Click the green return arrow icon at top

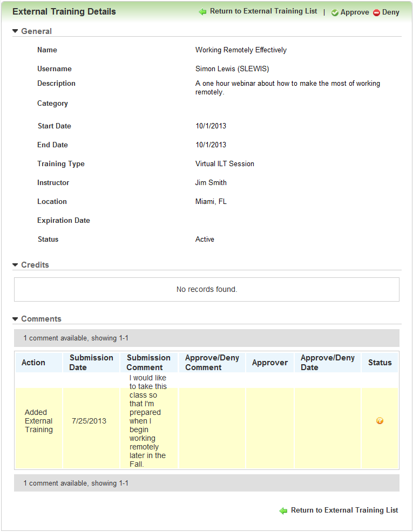point(203,12)
